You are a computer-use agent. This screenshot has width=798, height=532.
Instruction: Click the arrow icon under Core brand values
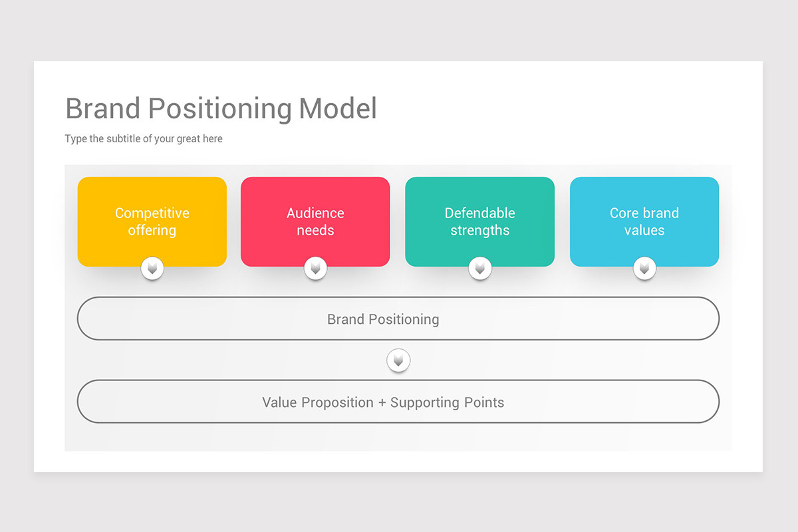pyautogui.click(x=644, y=269)
